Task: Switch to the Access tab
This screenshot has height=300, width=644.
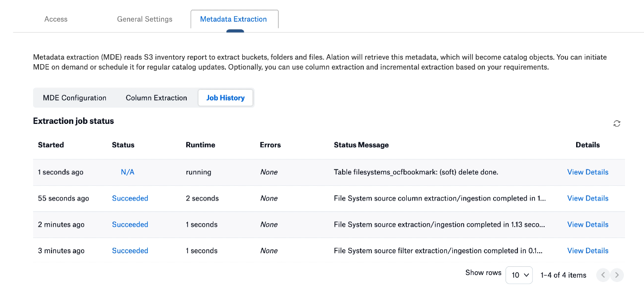Action: coord(56,19)
